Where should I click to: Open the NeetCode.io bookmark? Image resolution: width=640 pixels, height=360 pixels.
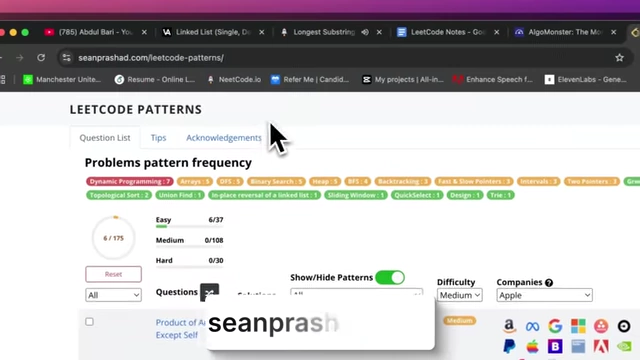click(234, 80)
